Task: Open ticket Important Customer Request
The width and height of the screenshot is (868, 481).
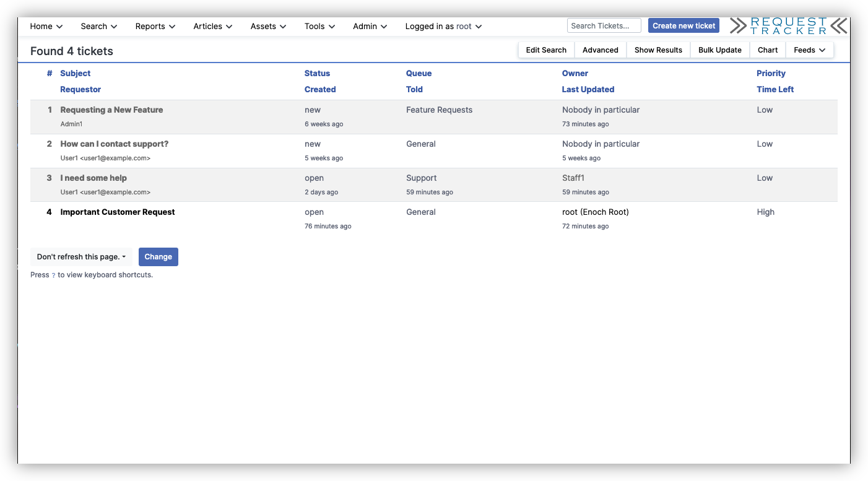Action: [x=118, y=212]
